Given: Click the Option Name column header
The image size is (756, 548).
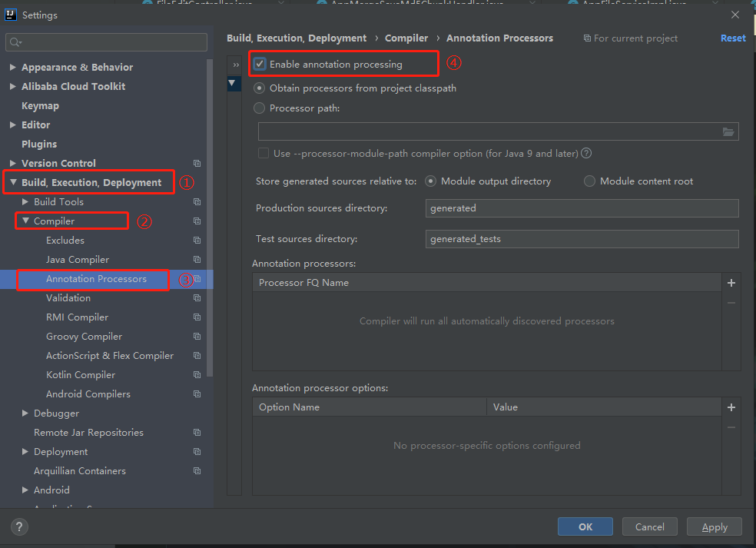Looking at the screenshot, I should pyautogui.click(x=370, y=407).
